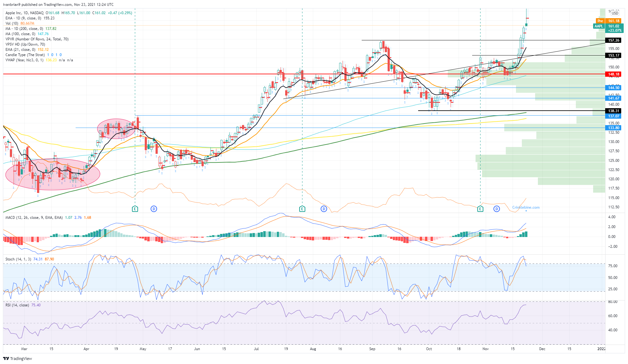Click the black 157.26 price level label

614,40
